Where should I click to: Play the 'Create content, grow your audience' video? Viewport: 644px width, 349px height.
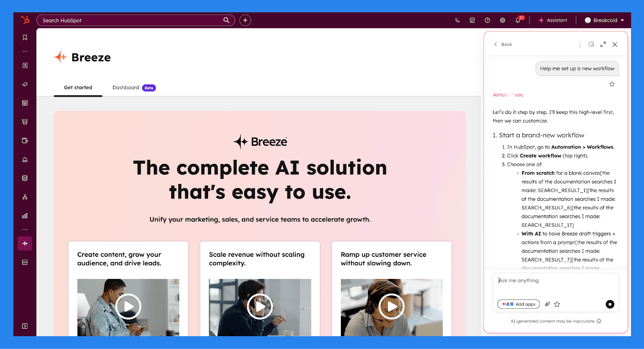pyautogui.click(x=128, y=307)
